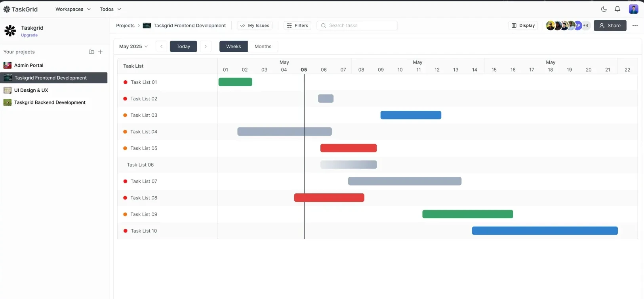Click UI Design & UX project thumbnail
The width and height of the screenshot is (644, 299).
tap(8, 90)
